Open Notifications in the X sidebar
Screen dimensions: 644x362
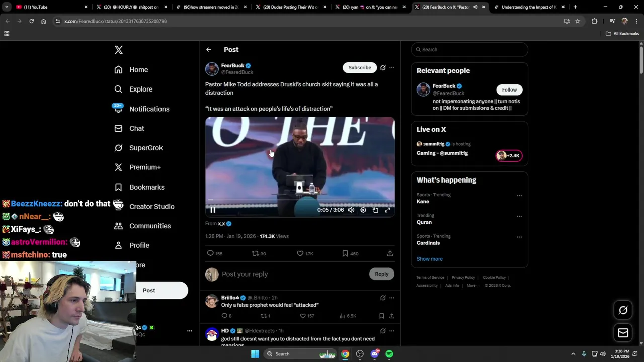[x=141, y=109]
